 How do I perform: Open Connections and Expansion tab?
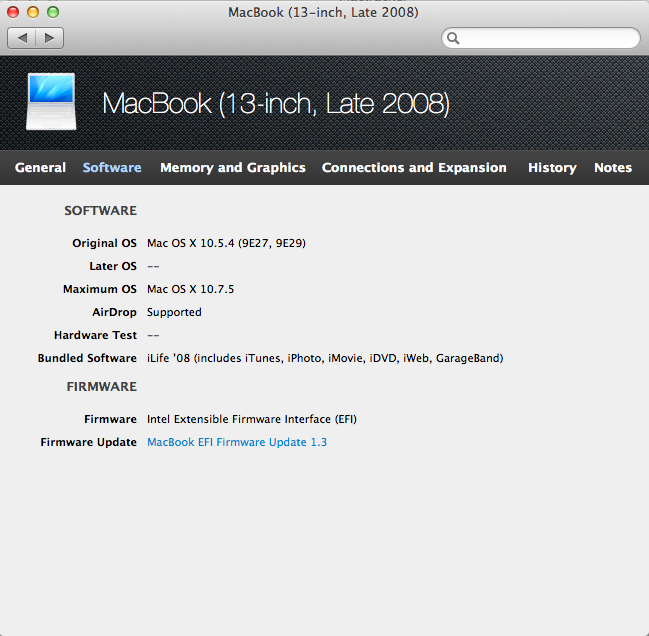414,168
